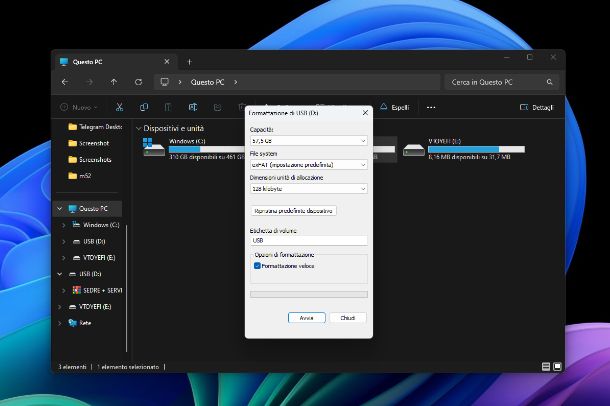The image size is (610, 406).
Task: Open a new tab with plus button
Action: click(189, 62)
